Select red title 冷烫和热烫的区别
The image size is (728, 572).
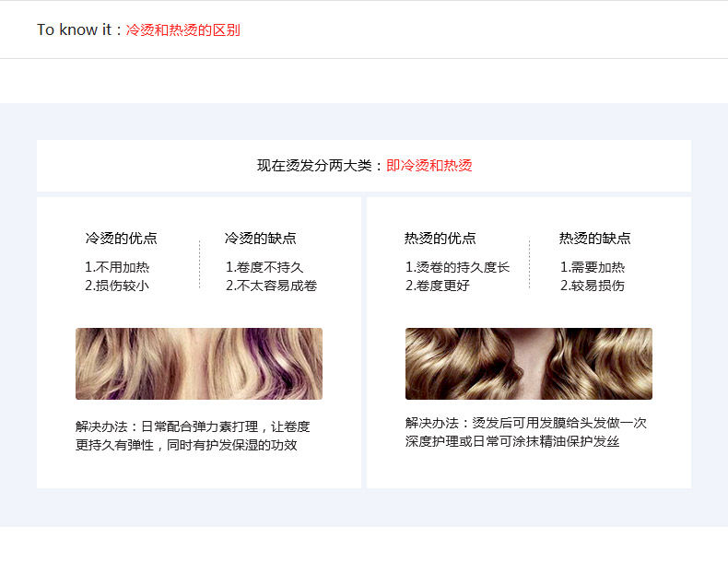[x=183, y=30]
